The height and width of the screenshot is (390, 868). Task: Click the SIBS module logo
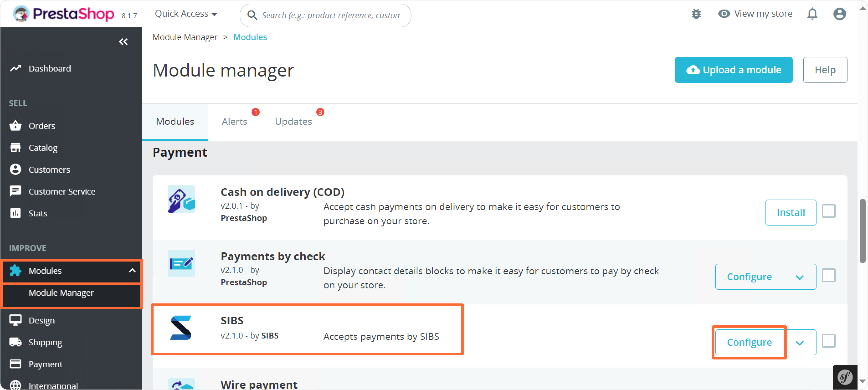181,328
